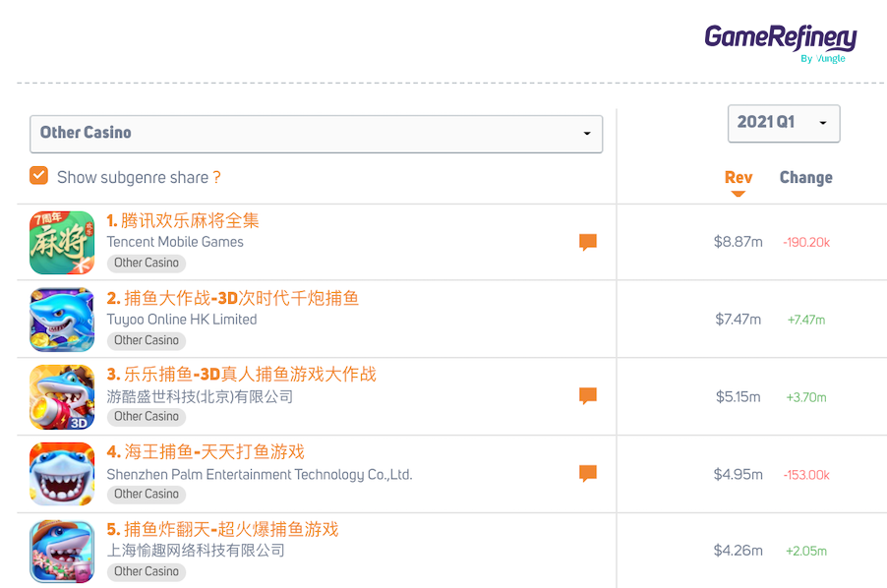Open the Tencent Mahjong game icon
Viewport: 887px width, 588px height.
[62, 242]
